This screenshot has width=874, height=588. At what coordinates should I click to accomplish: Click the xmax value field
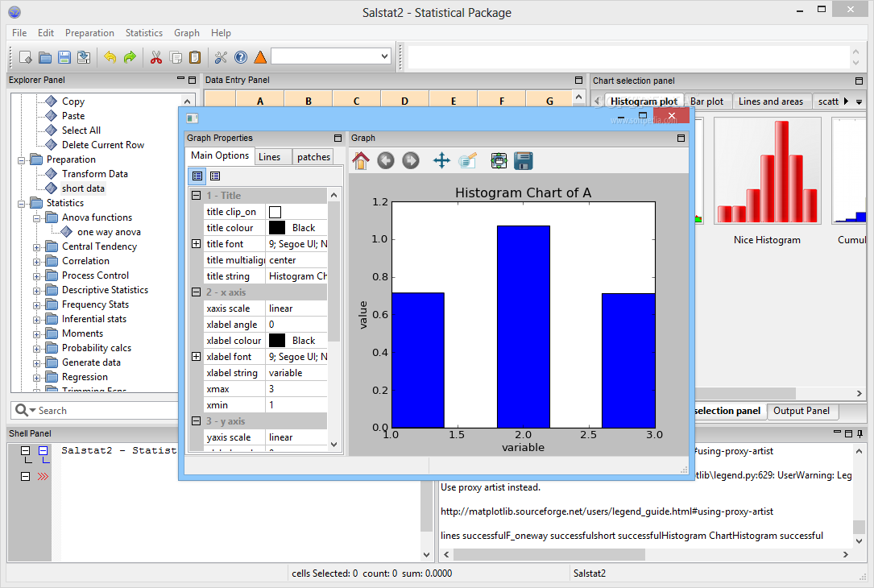point(296,389)
